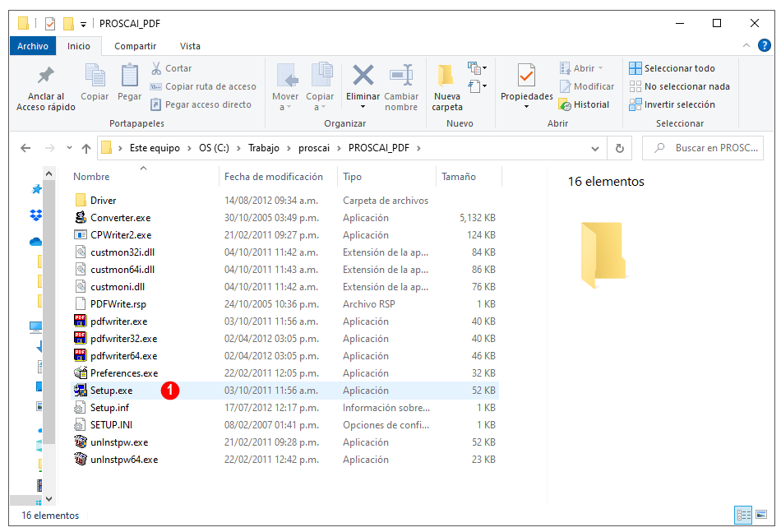781x532 pixels.
Task: Switch to the Compartir ribbon tab
Action: (x=135, y=46)
